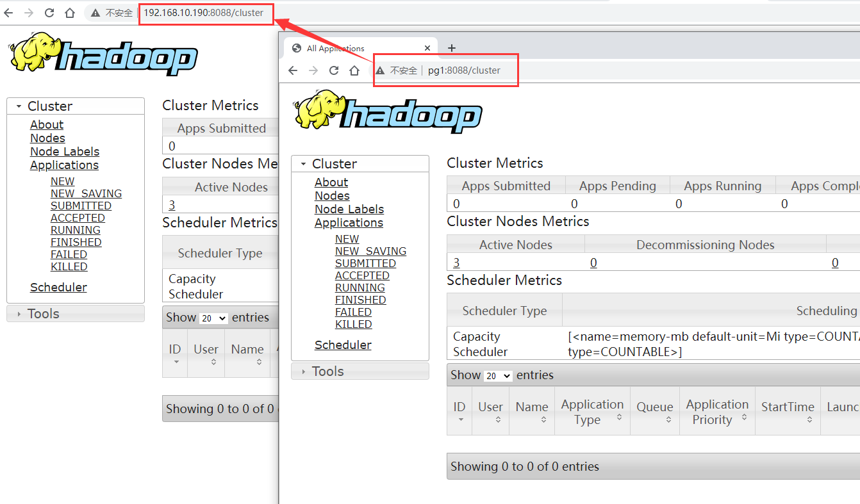
Task: Click the not-secure warning icon beside pg1 address
Action: click(x=380, y=70)
